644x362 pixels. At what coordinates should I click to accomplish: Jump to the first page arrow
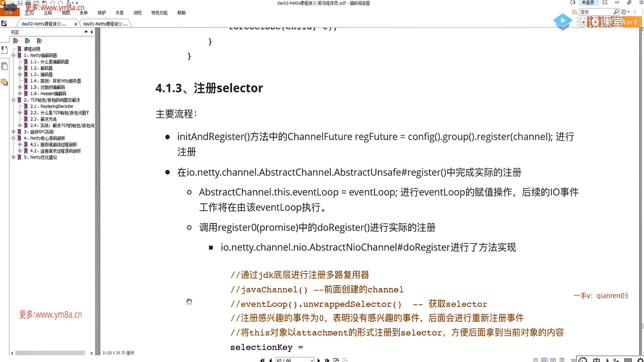(262, 360)
